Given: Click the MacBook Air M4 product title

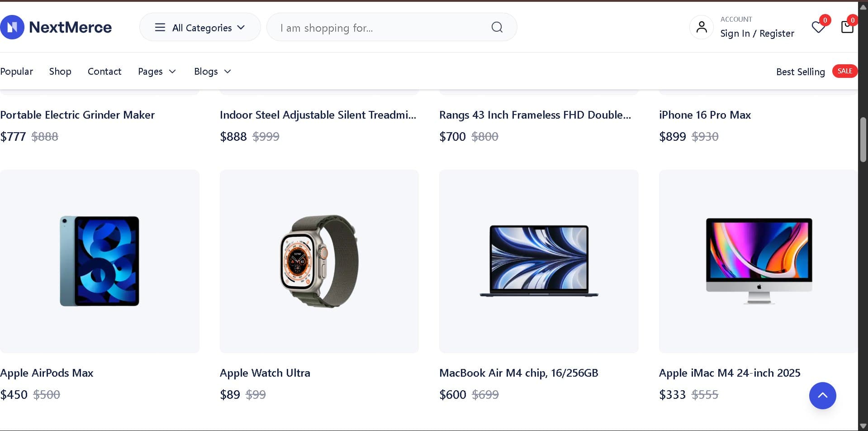Looking at the screenshot, I should [x=518, y=373].
